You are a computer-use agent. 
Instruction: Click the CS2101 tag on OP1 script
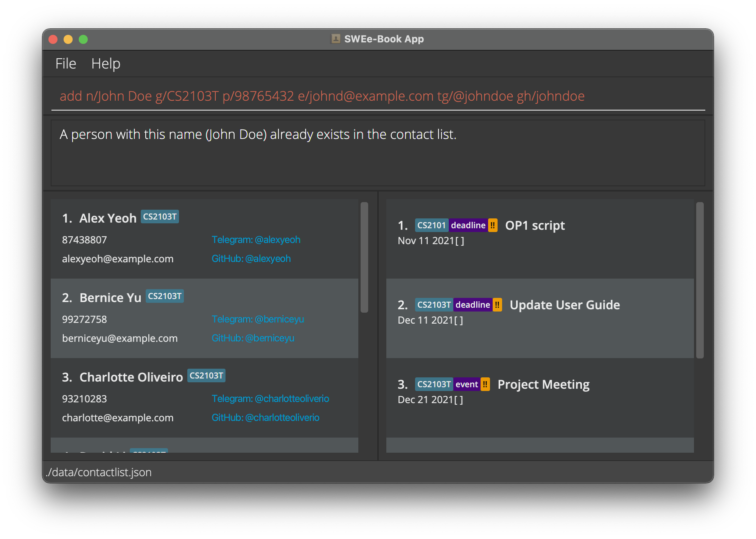[x=431, y=226]
